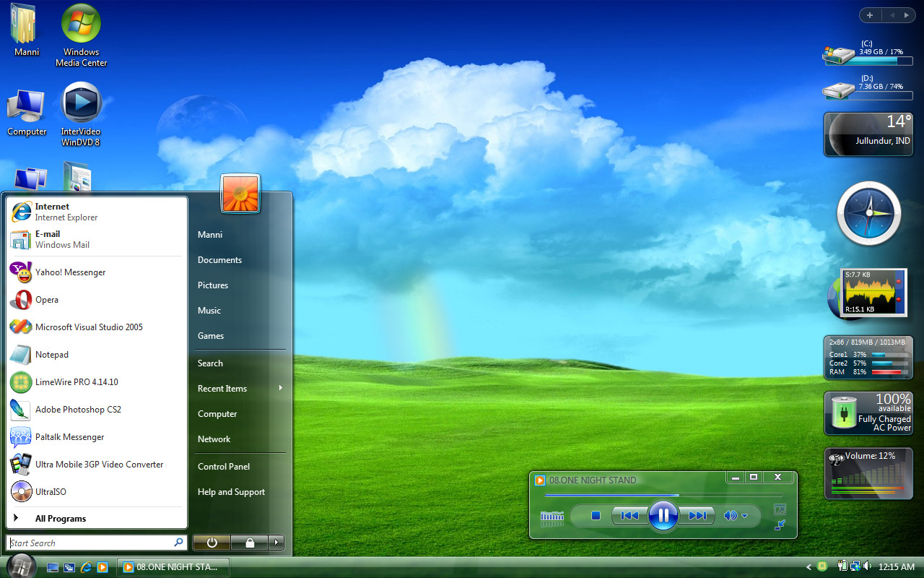The height and width of the screenshot is (578, 924).
Task: Launch UltraISO from Start menu
Action: point(97,492)
